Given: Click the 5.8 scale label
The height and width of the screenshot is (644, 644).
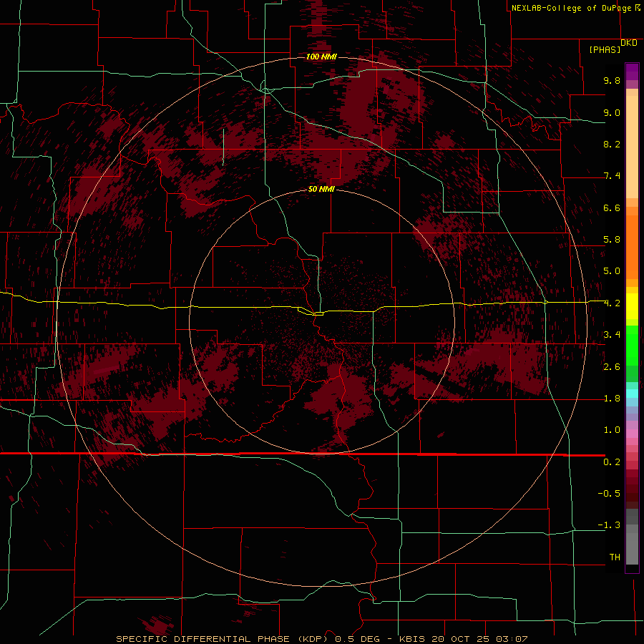Looking at the screenshot, I should point(612,240).
